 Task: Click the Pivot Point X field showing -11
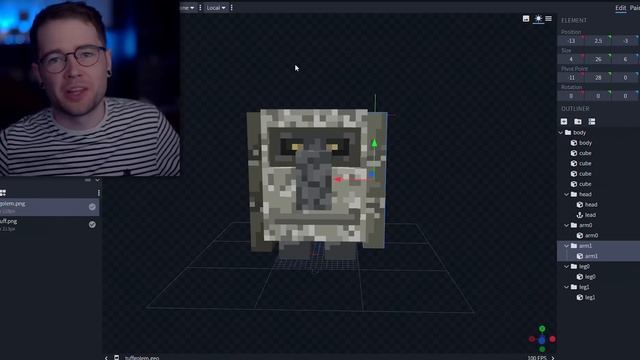(x=571, y=78)
